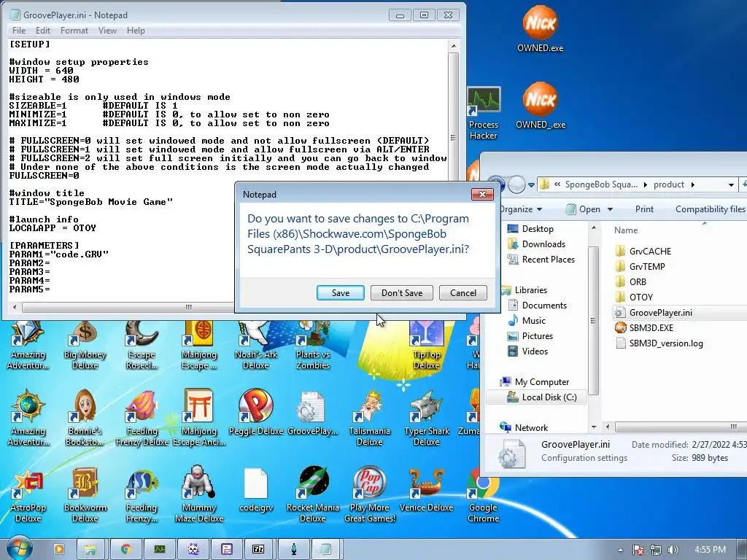Select the Plants vs Zombies desktop icon
The height and width of the screenshot is (560, 747).
[312, 345]
